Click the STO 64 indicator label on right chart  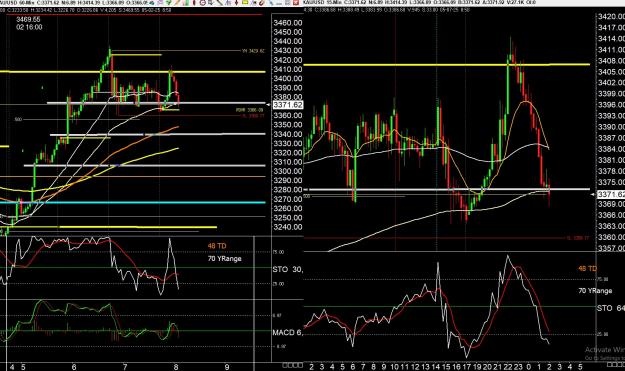(611, 308)
